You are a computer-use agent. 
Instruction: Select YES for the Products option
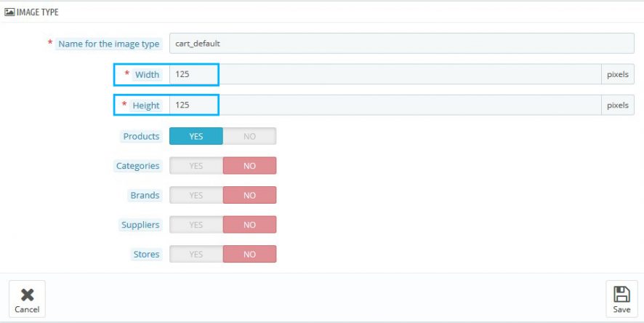tap(196, 136)
